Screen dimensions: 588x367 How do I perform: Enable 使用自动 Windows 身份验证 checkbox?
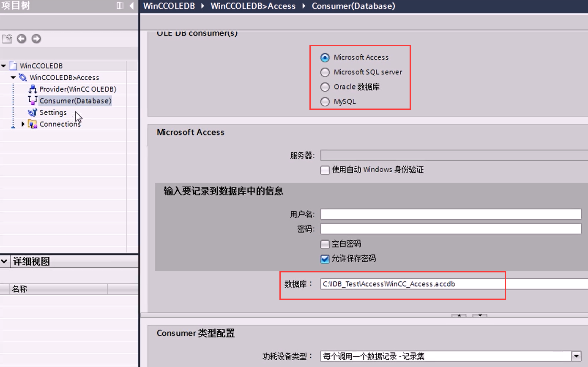[x=325, y=170]
